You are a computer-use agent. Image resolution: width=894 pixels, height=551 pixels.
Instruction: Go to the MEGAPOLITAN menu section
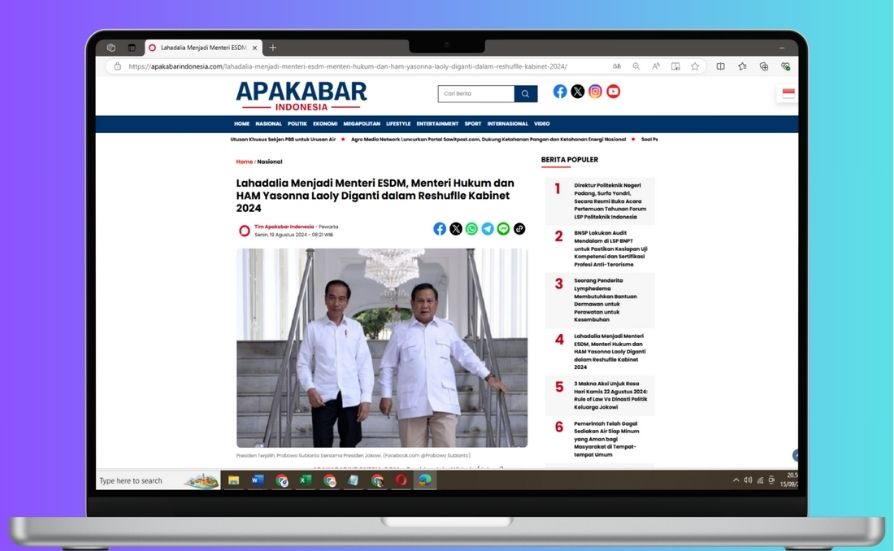point(361,124)
